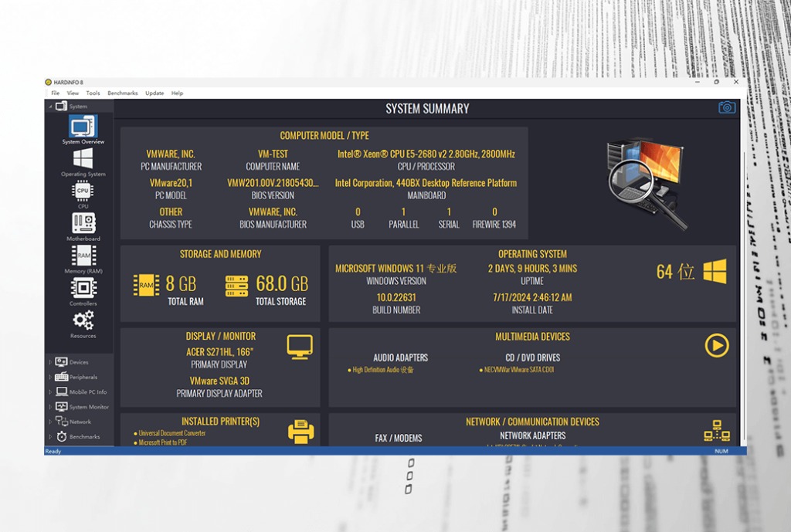Click the VMWARE, INC. PC manufacturer value
Image resolution: width=791 pixels, height=532 pixels.
(x=171, y=154)
